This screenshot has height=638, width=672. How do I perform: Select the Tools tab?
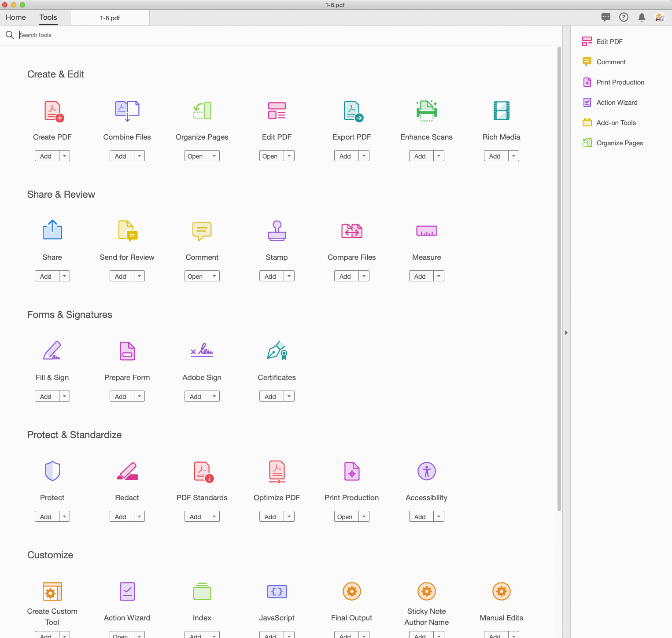(x=48, y=18)
